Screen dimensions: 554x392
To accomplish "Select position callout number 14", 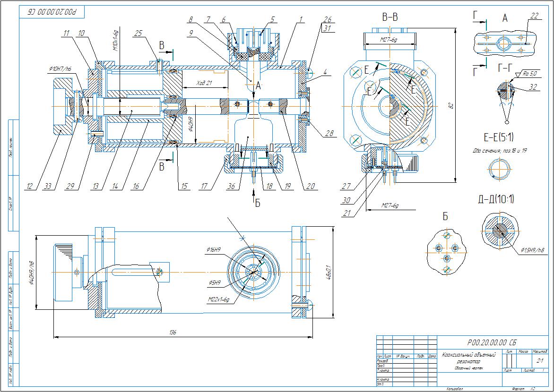I will pos(114,186).
